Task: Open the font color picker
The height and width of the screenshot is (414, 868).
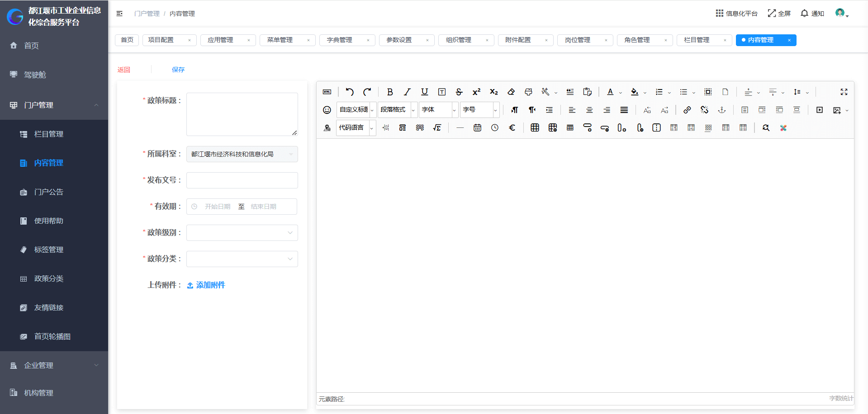Action: point(610,92)
